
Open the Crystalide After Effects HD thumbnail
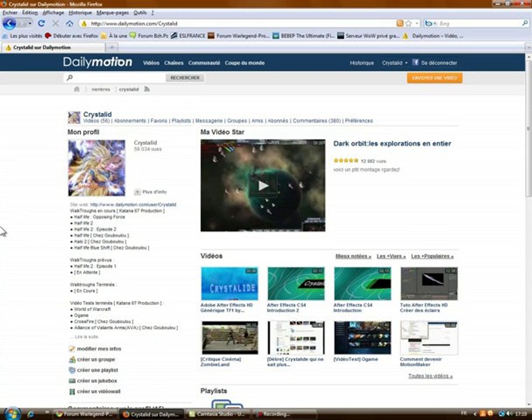229,283
